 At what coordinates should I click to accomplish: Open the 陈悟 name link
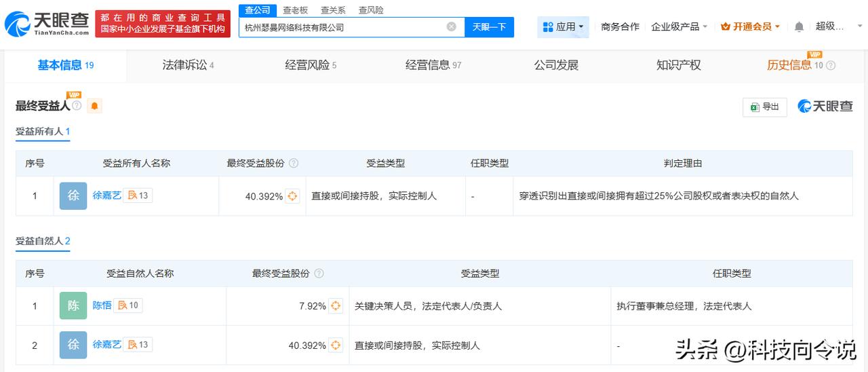click(x=102, y=305)
